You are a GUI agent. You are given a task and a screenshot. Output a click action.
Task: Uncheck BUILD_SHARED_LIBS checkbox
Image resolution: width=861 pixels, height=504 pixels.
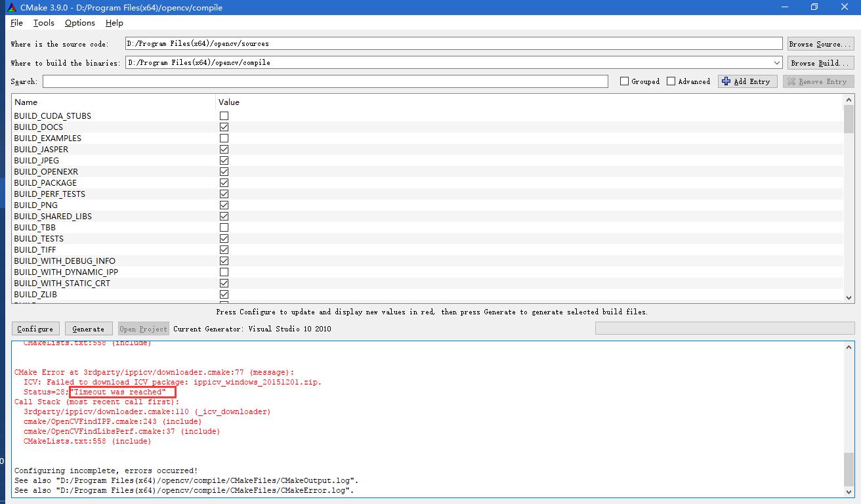point(224,216)
